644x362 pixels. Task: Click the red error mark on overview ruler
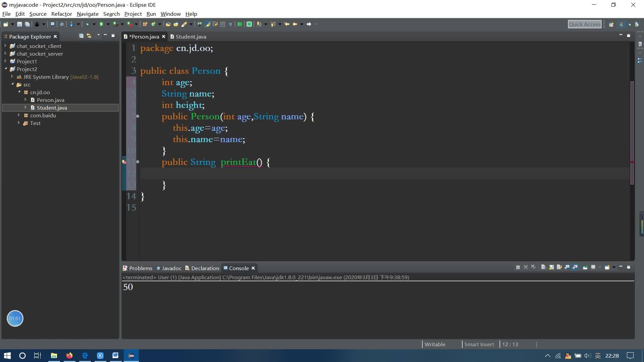pos(632,162)
